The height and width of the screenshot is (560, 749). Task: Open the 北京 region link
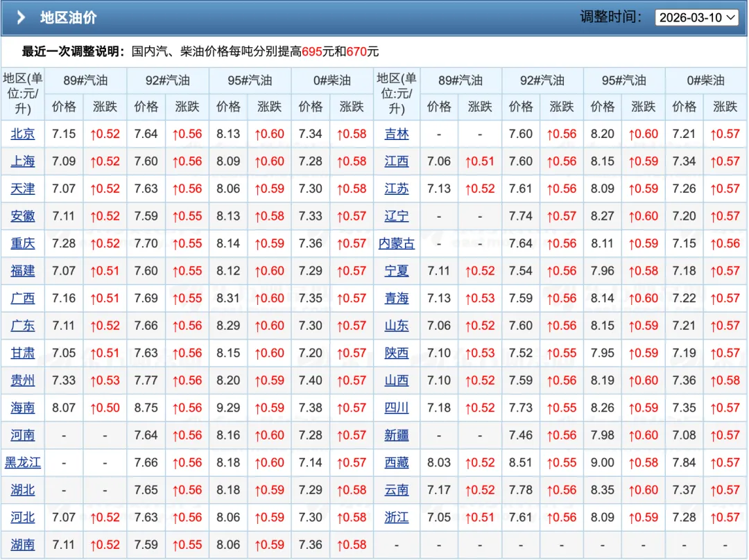22,134
